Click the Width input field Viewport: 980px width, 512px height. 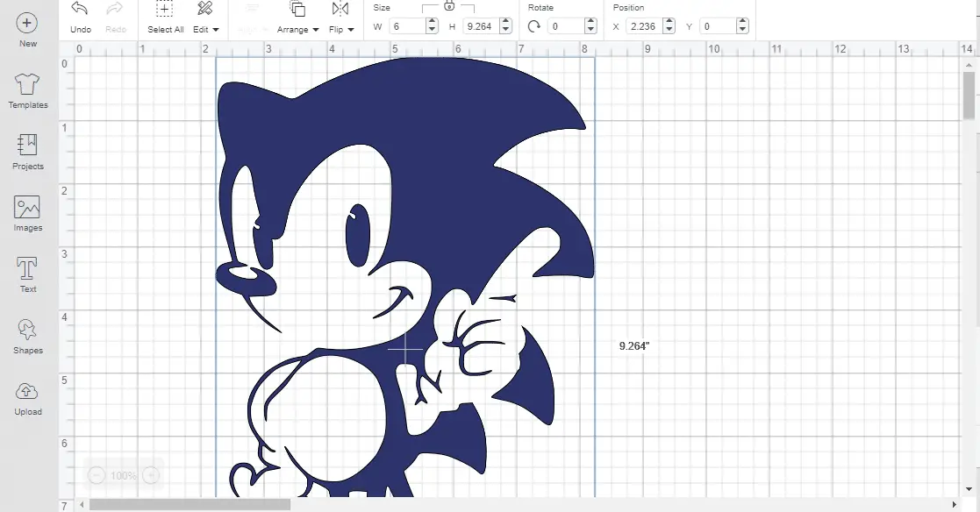pos(407,26)
